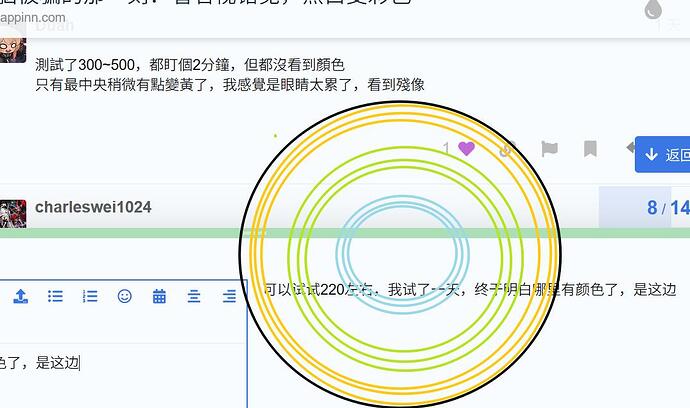Right-align text via editor toolbar
The image size is (690, 408).
[229, 296]
